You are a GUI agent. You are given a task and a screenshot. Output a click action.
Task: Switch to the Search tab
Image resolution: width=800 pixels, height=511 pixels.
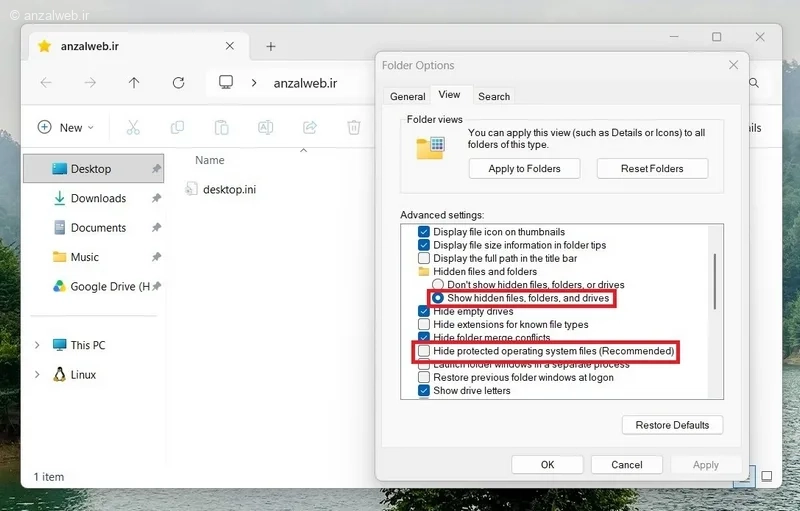[x=494, y=96]
